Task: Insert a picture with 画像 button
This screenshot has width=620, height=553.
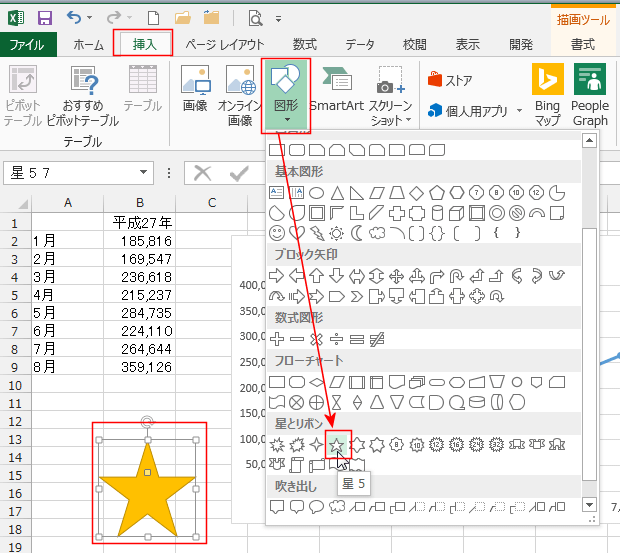Action: 195,96
